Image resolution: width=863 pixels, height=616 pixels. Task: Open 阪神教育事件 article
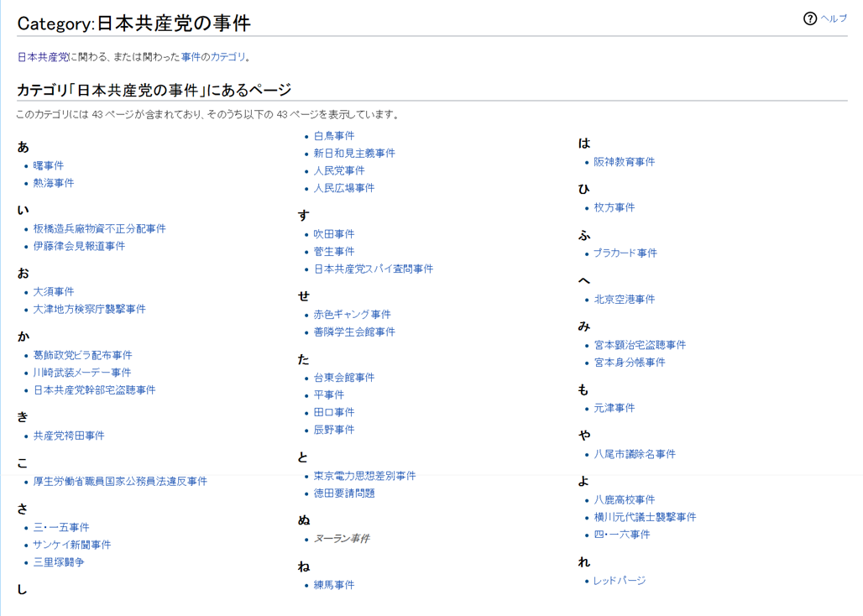(x=625, y=162)
